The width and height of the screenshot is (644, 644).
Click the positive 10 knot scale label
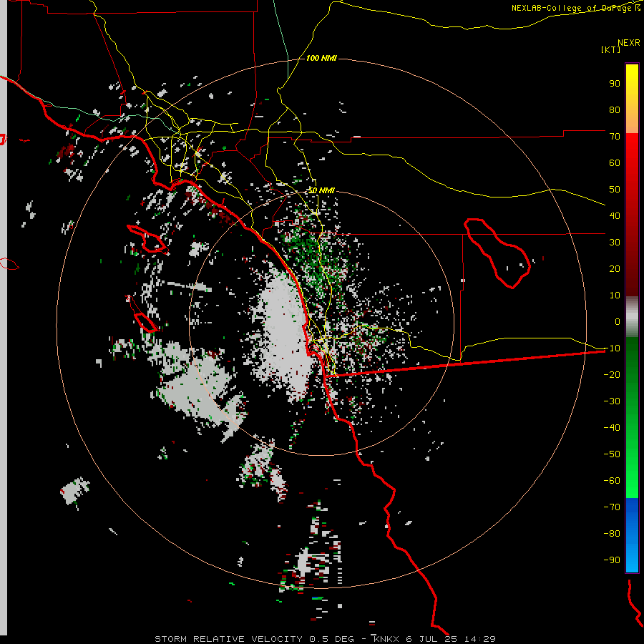(615, 296)
